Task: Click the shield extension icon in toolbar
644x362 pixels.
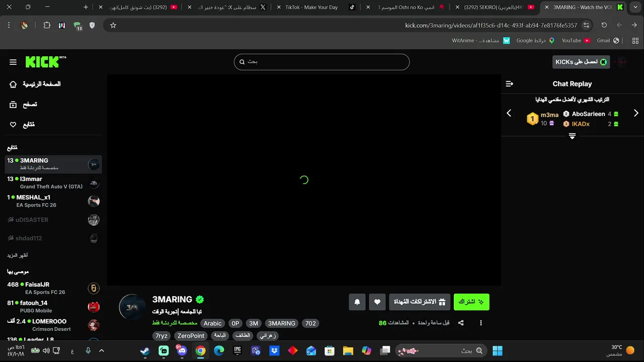Action: coord(92,25)
